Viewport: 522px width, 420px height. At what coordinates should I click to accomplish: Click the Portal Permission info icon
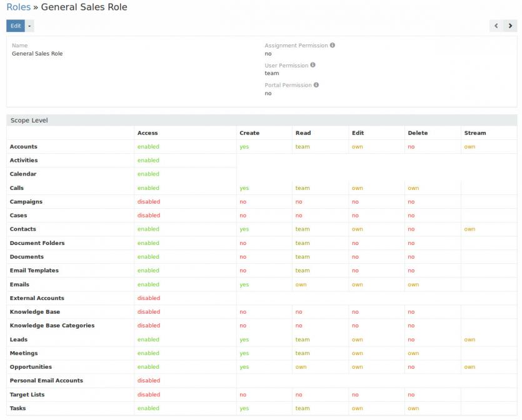click(316, 85)
